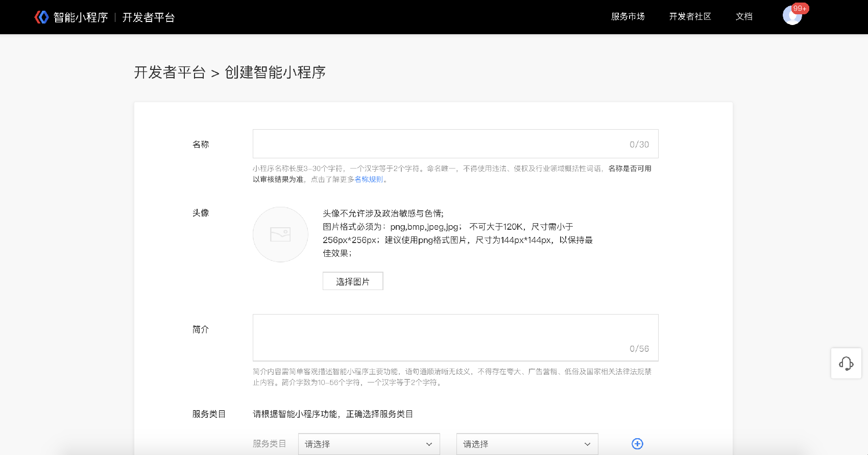Screen dimensions: 868x455
Task: Go to 开发者社区 in the top navigation
Action: [690, 17]
